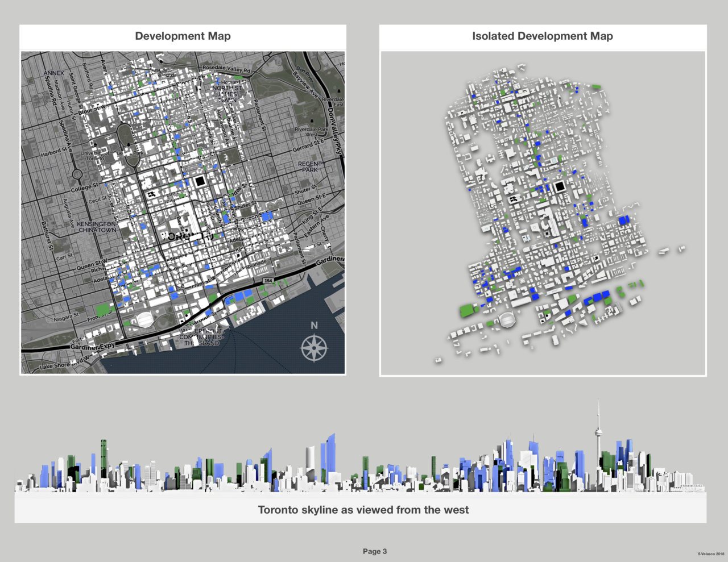Click the highway 154 shield marker

click(x=268, y=281)
